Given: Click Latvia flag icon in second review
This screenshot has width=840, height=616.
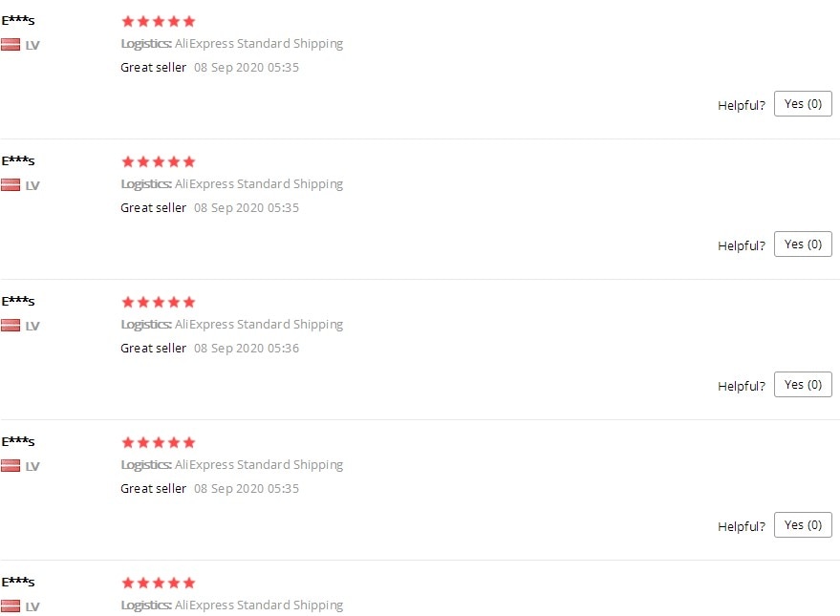Looking at the screenshot, I should tap(11, 184).
